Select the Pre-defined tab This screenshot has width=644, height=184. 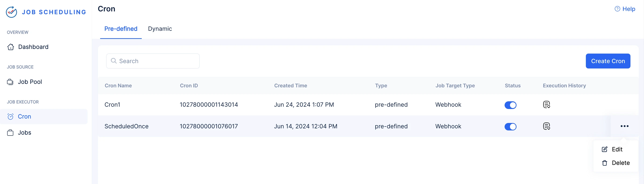pyautogui.click(x=121, y=29)
